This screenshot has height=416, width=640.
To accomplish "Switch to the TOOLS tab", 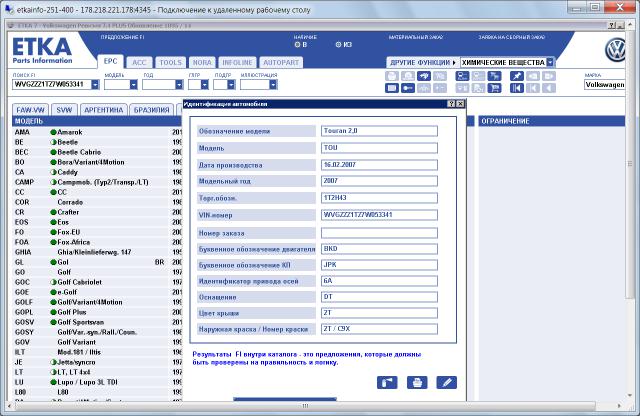I will click(170, 62).
